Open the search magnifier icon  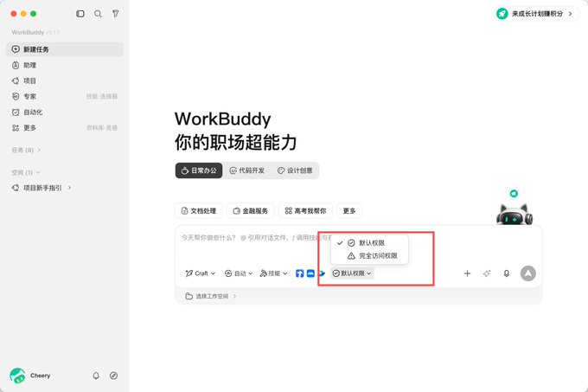click(98, 14)
